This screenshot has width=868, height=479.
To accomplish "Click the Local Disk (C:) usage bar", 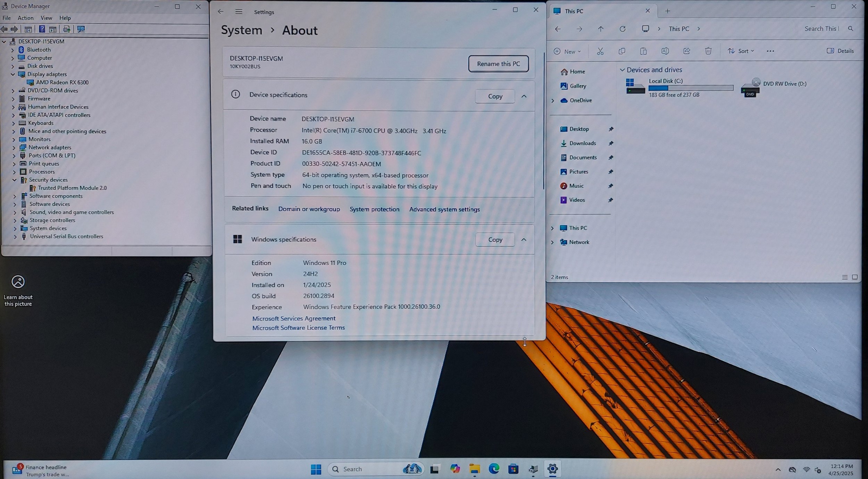I will pyautogui.click(x=691, y=88).
